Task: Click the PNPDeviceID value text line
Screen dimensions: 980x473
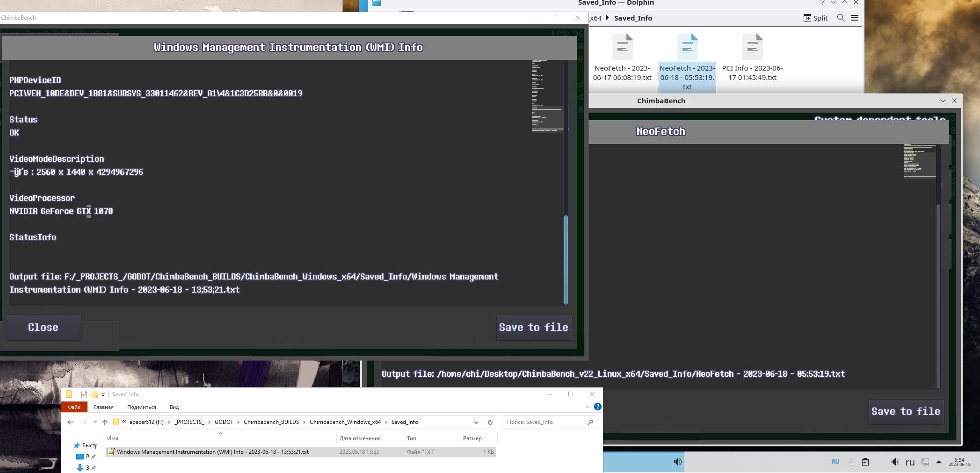Action: [x=156, y=93]
